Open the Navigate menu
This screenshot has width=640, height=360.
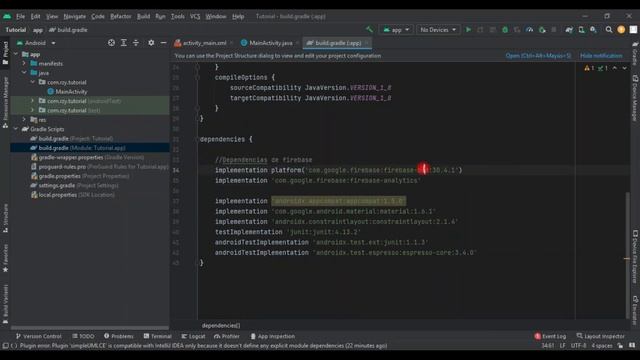point(75,17)
